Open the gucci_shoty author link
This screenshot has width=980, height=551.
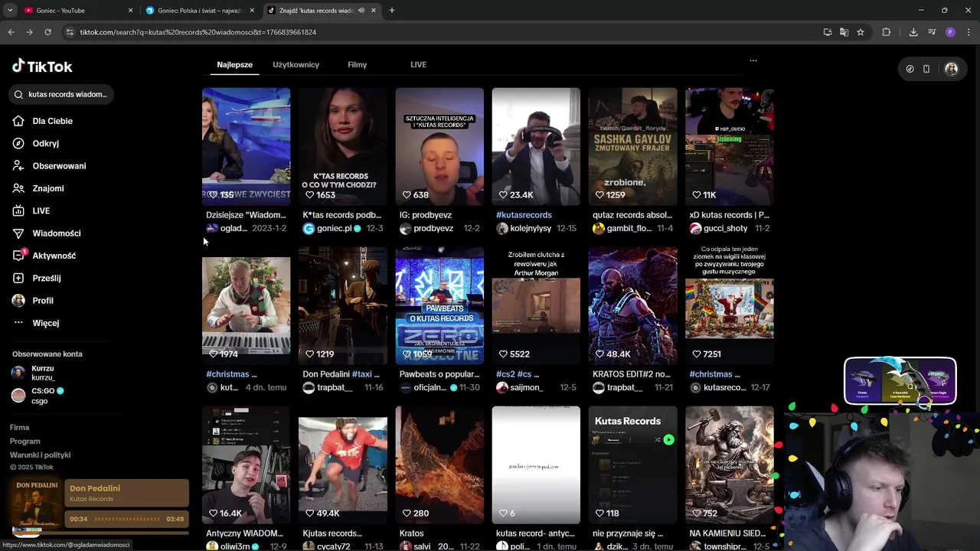[x=718, y=229]
